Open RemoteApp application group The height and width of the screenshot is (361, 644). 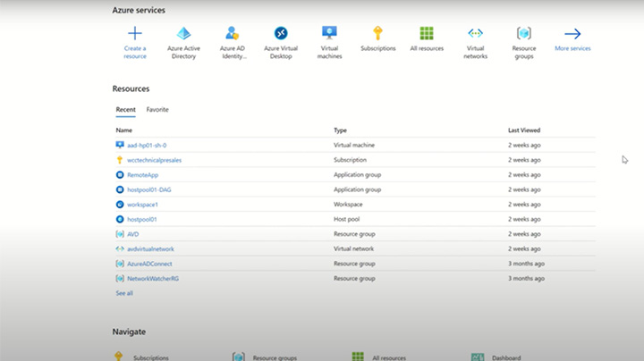coord(142,175)
